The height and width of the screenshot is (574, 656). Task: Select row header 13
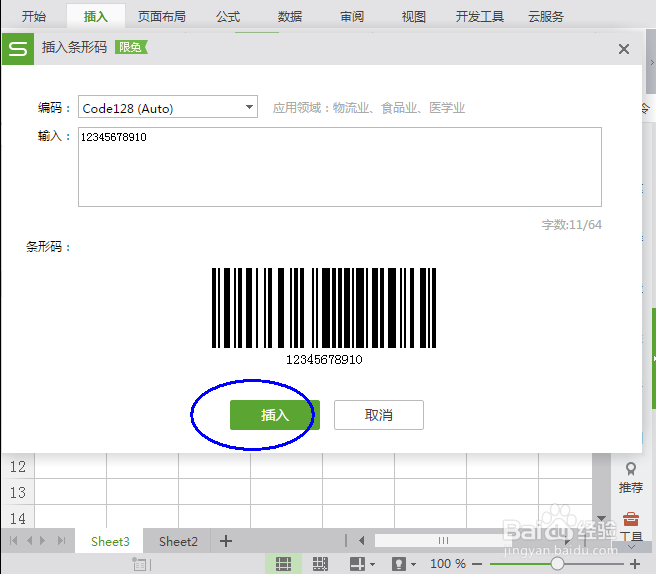pyautogui.click(x=18, y=492)
